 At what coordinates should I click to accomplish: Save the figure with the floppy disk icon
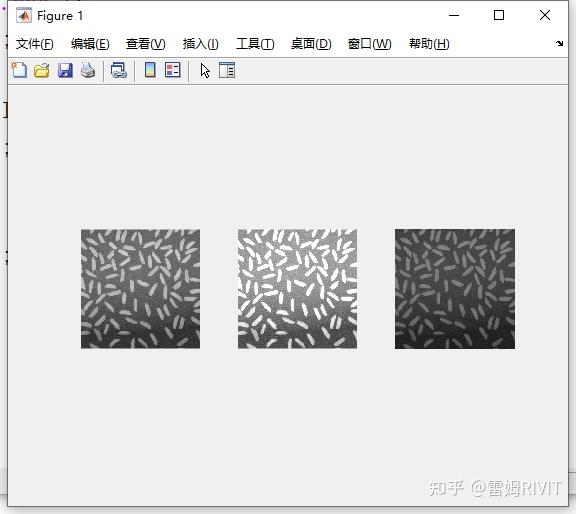point(65,70)
